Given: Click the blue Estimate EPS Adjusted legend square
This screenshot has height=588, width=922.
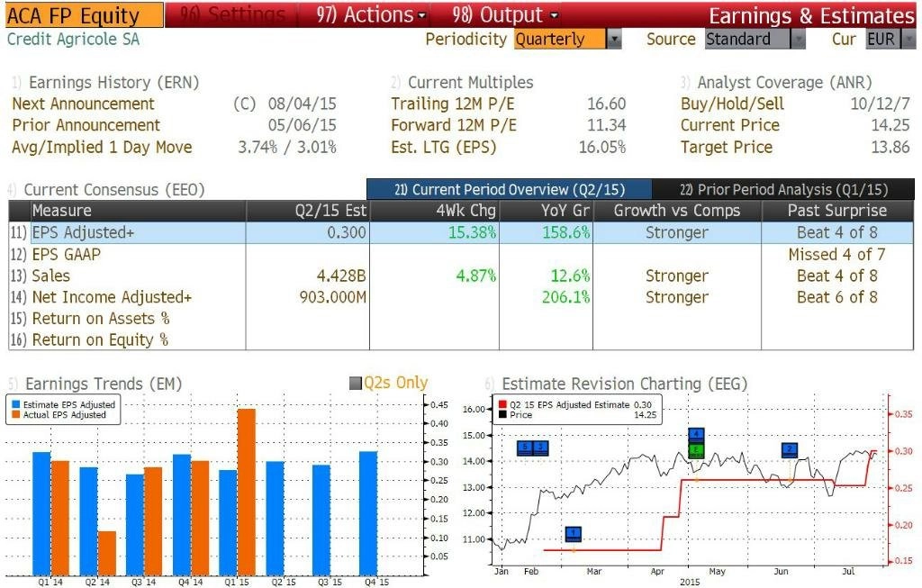Looking at the screenshot, I should (16, 404).
